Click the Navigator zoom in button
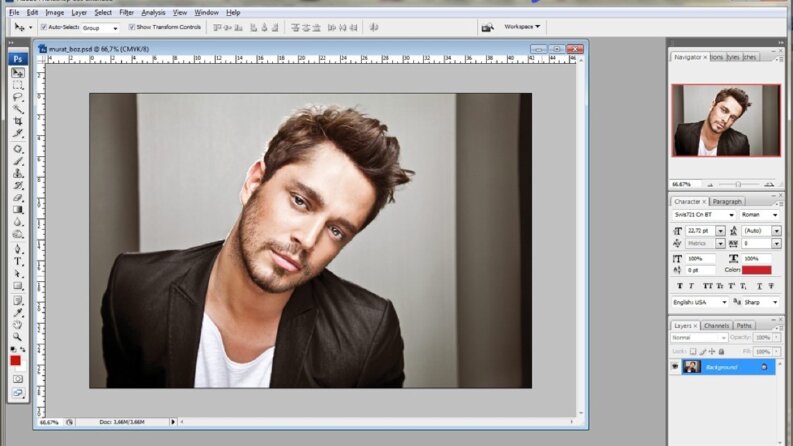The height and width of the screenshot is (446, 793). click(769, 185)
